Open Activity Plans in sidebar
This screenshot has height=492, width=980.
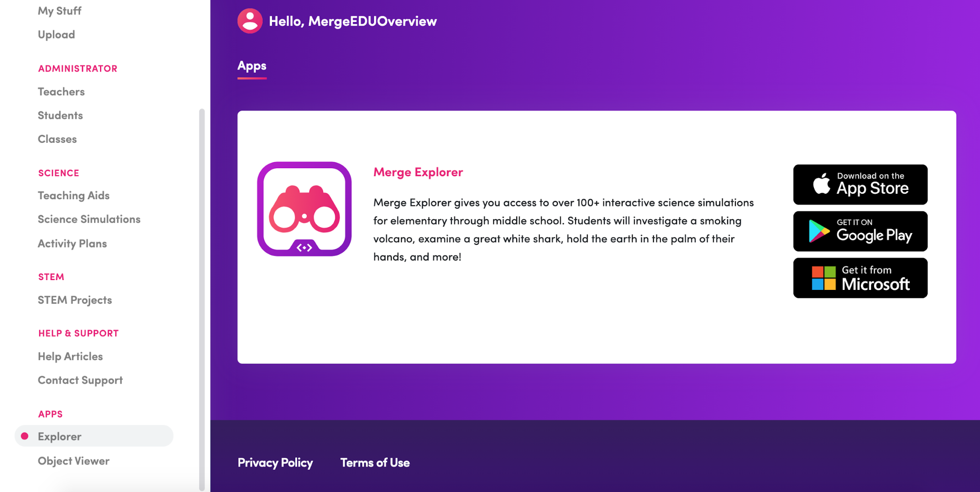pos(72,244)
